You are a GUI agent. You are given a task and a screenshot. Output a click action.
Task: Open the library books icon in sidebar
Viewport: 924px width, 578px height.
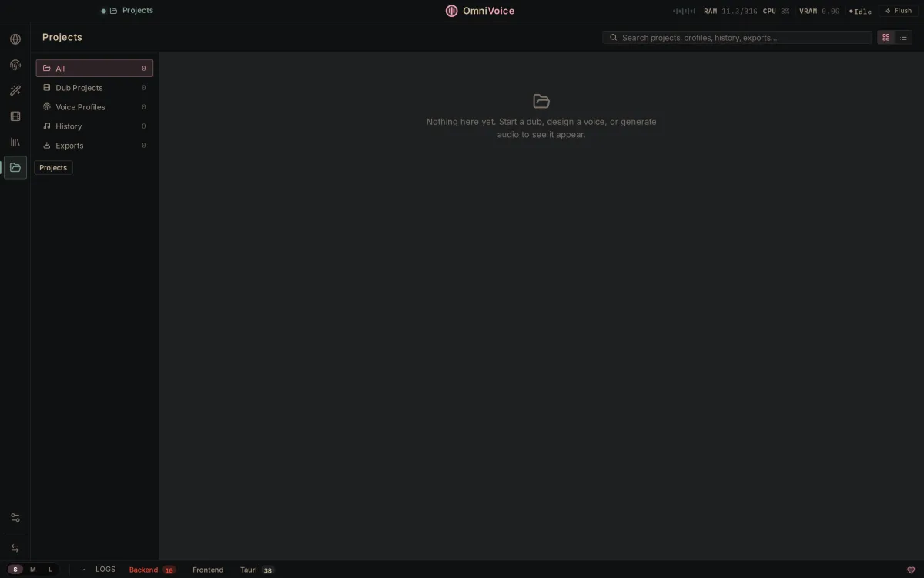point(15,142)
